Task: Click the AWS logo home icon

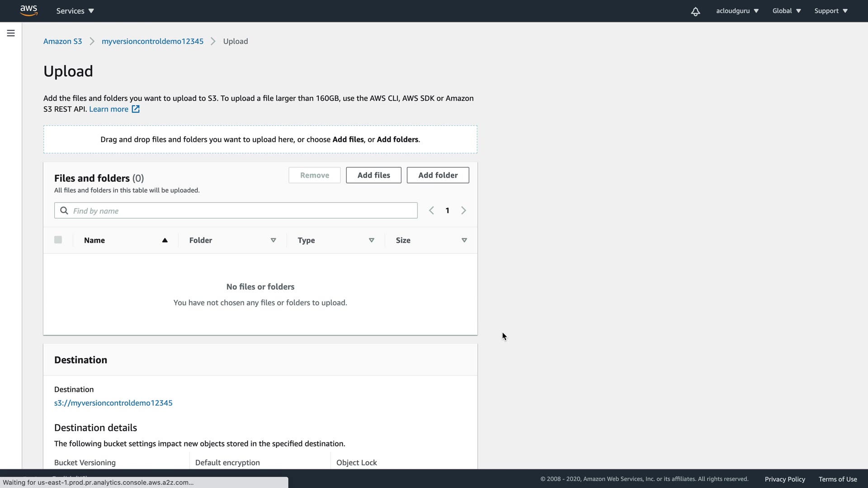Action: (29, 10)
